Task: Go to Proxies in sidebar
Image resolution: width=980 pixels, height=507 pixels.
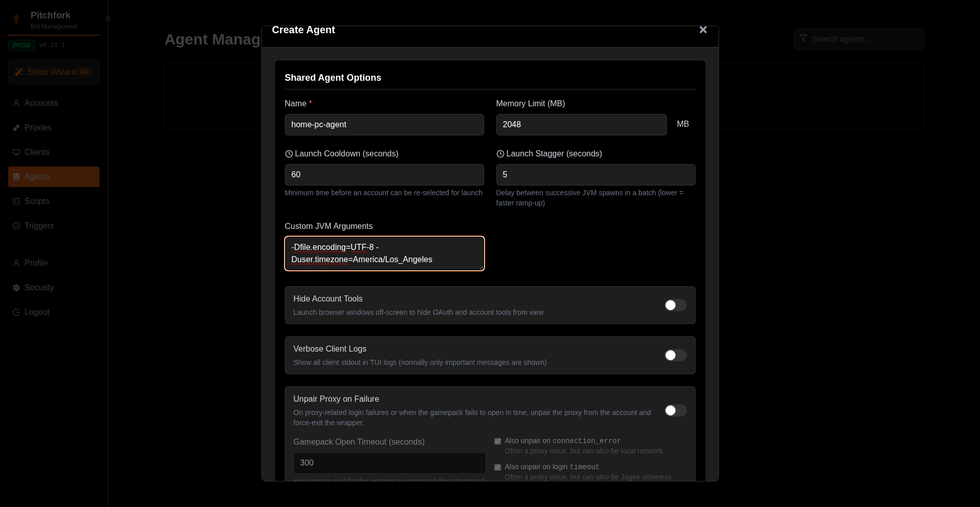Action: pyautogui.click(x=54, y=128)
